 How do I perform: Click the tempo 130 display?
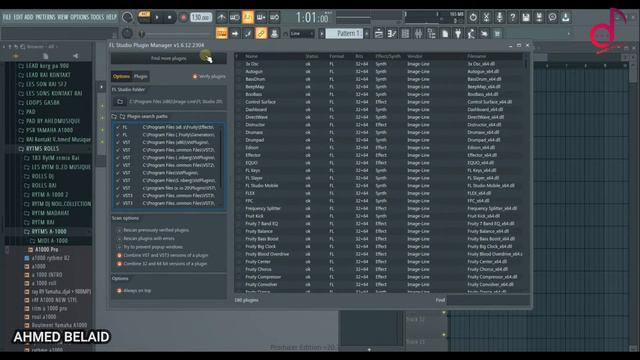tap(201, 18)
